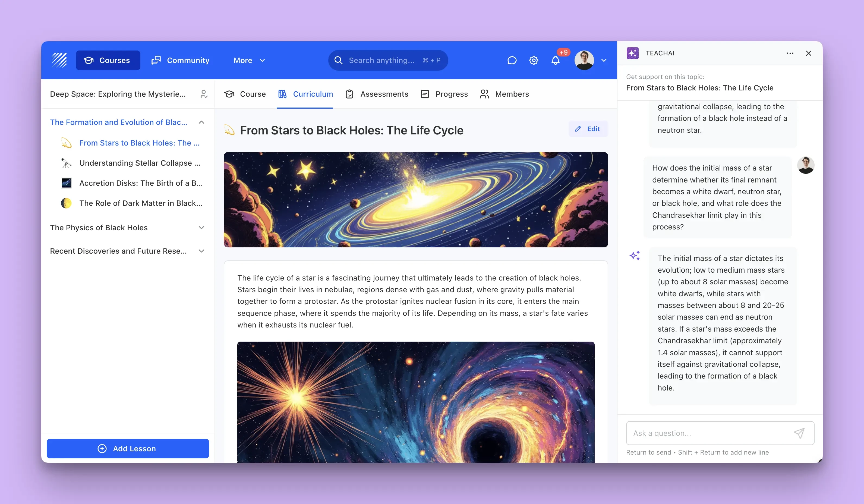This screenshot has height=504, width=864.
Task: Click the pencil icon in Edit button
Action: coord(578,129)
